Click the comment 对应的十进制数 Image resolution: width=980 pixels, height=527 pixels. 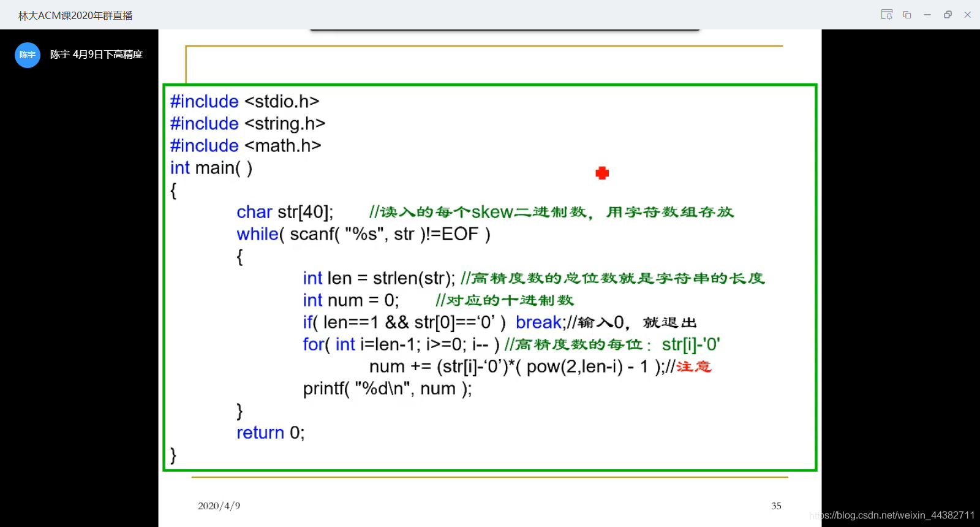505,300
